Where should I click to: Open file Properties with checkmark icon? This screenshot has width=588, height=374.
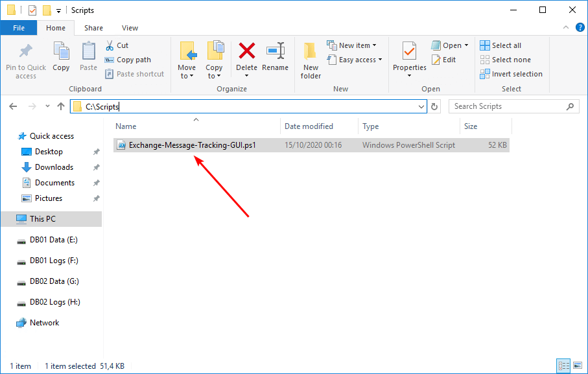410,51
